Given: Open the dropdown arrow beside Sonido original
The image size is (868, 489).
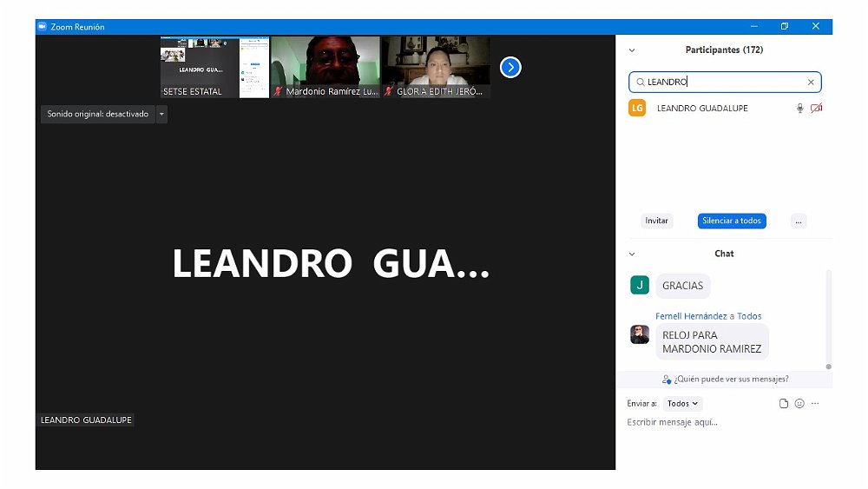Looking at the screenshot, I should coord(161,114).
